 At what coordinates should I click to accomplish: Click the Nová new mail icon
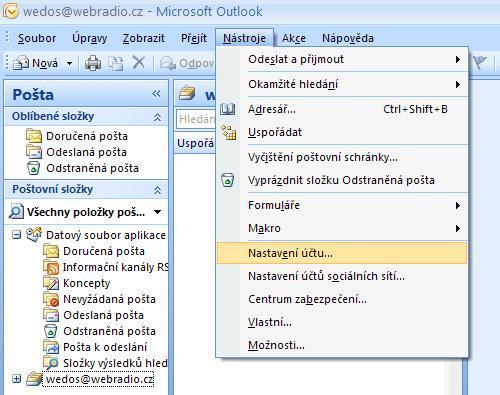click(x=21, y=63)
